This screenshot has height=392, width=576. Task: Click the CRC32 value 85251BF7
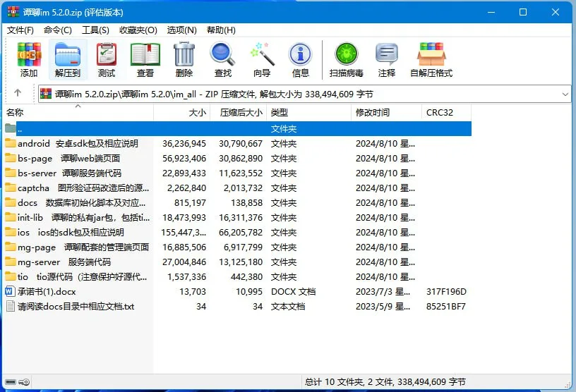[446, 307]
